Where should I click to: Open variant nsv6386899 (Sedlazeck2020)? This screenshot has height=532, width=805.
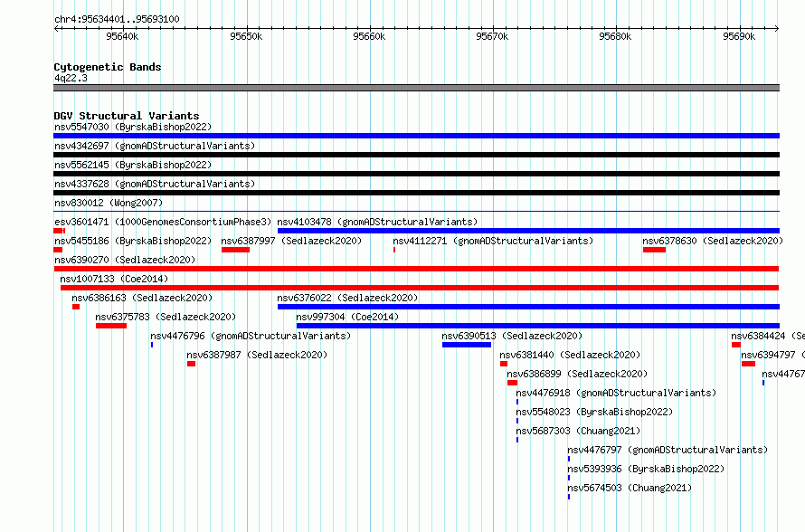pos(577,374)
